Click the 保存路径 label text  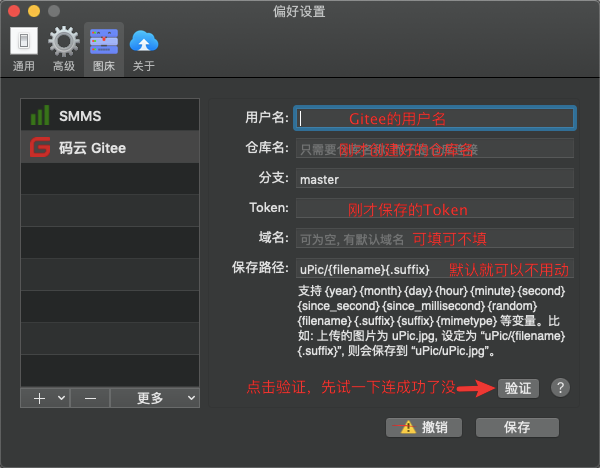point(260,267)
